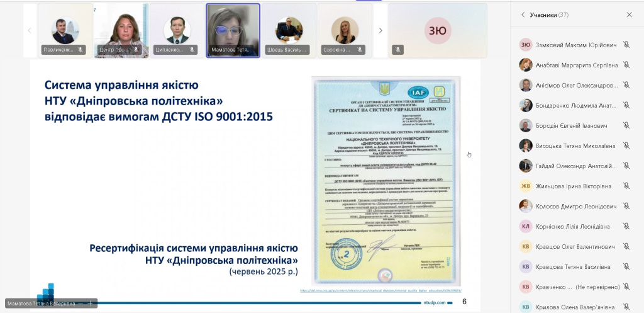The width and height of the screenshot is (644, 313).
Task: Click muted mic icon for Колосов Дмитро Леонідович
Action: (x=626, y=206)
